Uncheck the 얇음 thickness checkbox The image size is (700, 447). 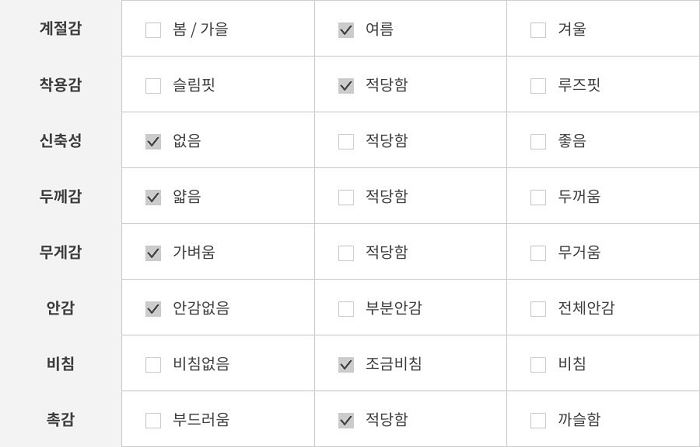153,197
